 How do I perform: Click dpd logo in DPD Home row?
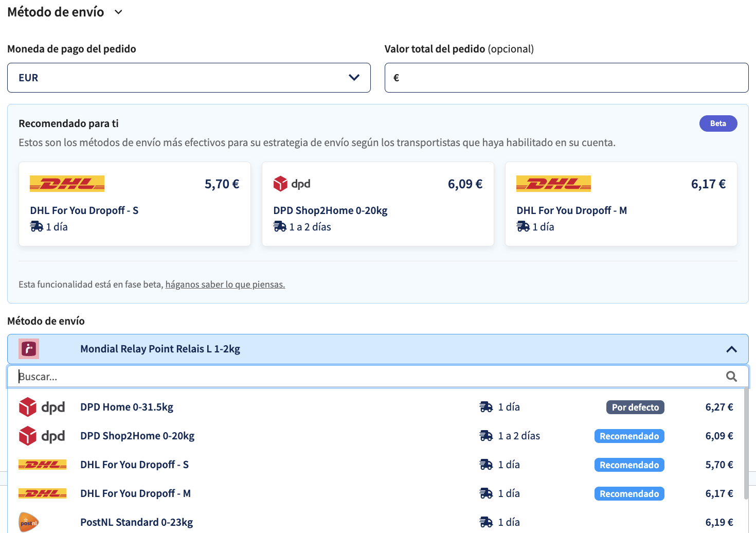[x=42, y=407]
